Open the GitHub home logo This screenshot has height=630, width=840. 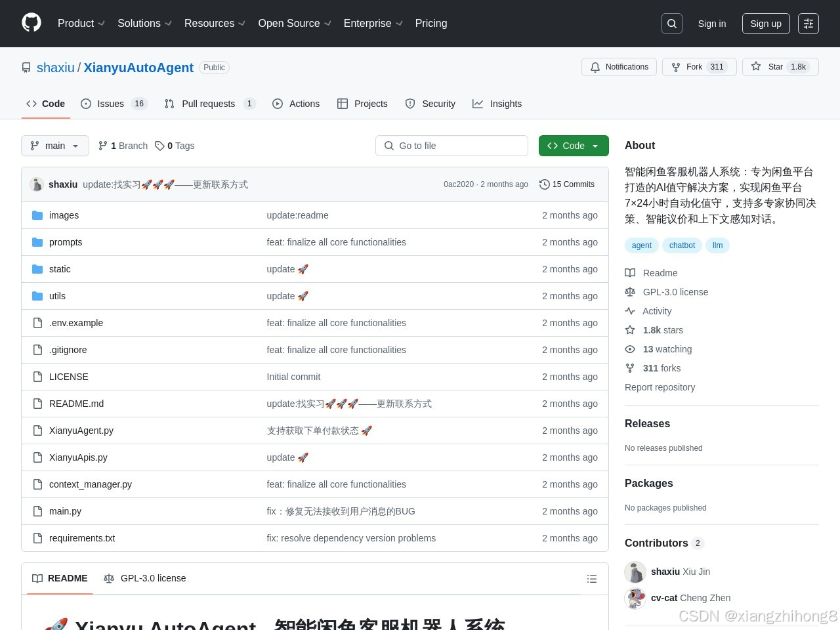(31, 23)
